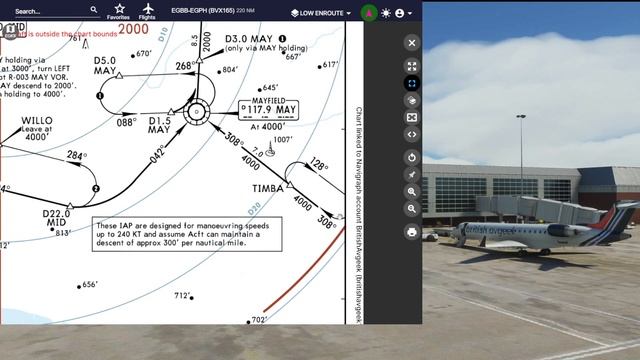Screen dimensions: 640x360
Task: Click the MAY VOR compass rose symbol
Action: coord(197,112)
